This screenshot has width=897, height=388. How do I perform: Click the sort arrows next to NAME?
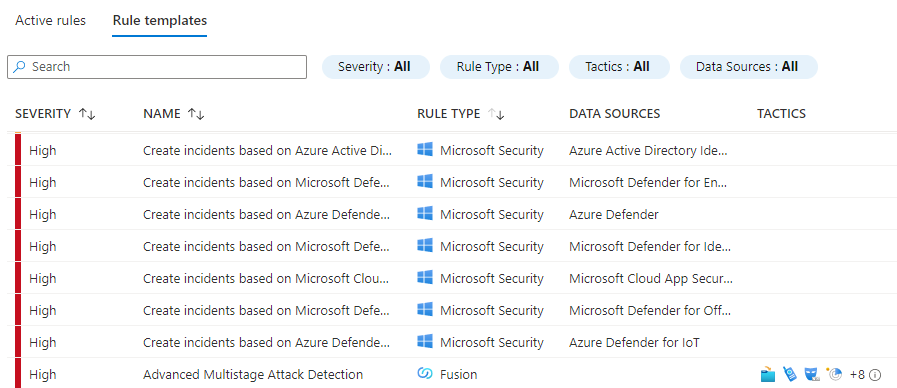point(196,114)
